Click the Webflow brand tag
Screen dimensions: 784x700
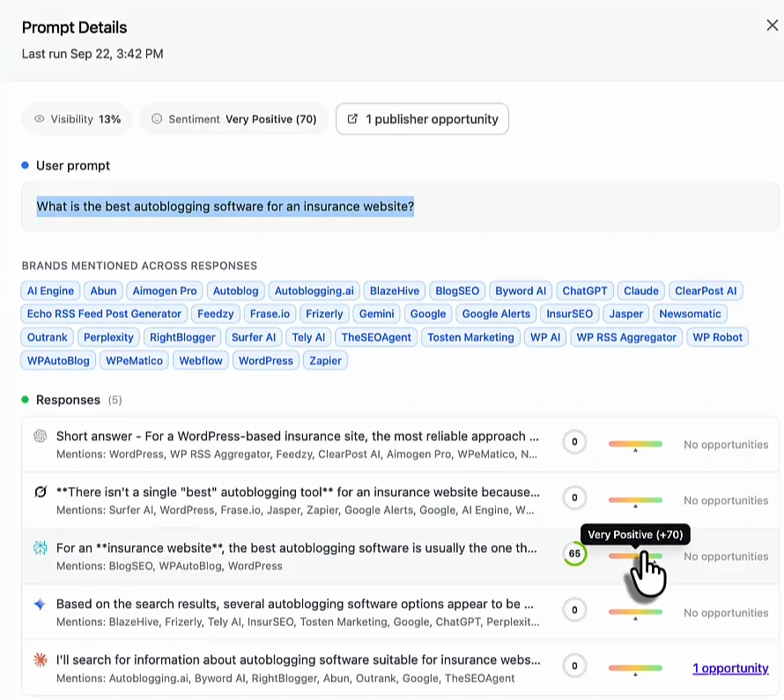(x=201, y=361)
